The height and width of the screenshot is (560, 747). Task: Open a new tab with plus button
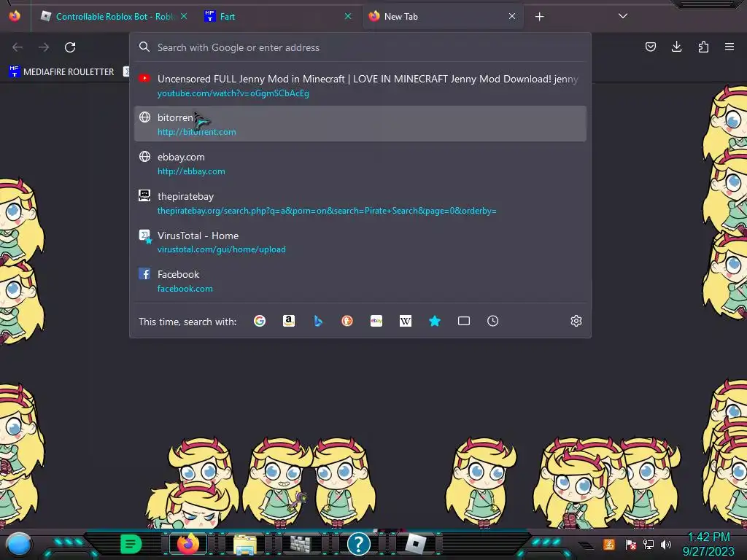coord(539,17)
